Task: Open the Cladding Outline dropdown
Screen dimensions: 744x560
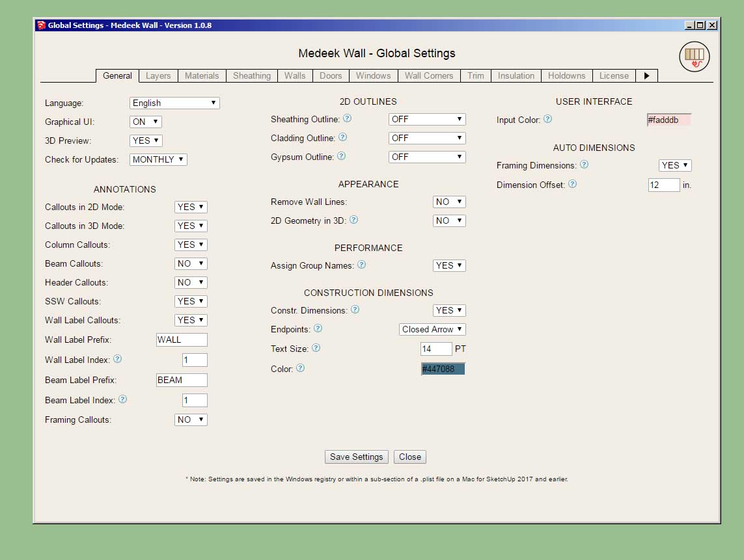Action: tap(427, 138)
